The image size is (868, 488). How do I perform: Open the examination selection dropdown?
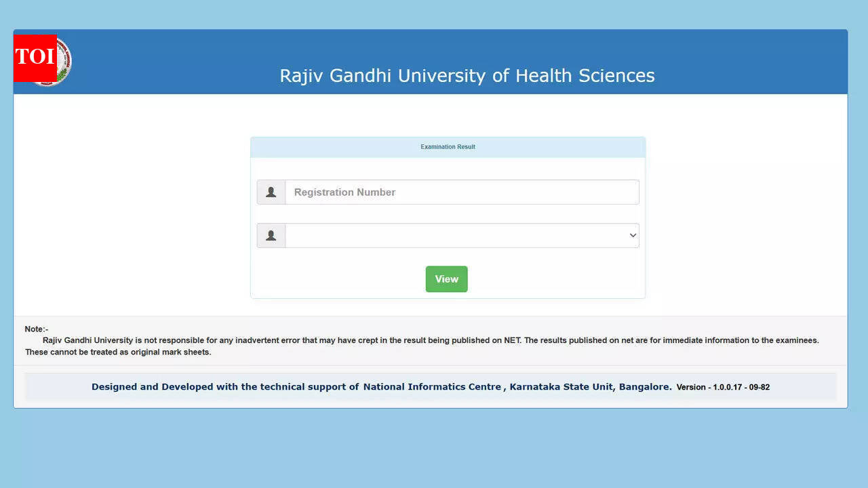coord(461,235)
